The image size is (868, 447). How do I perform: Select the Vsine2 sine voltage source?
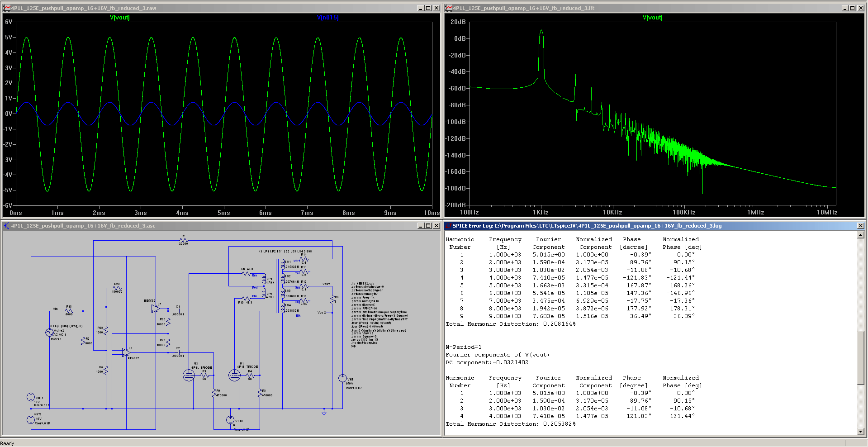point(49,333)
